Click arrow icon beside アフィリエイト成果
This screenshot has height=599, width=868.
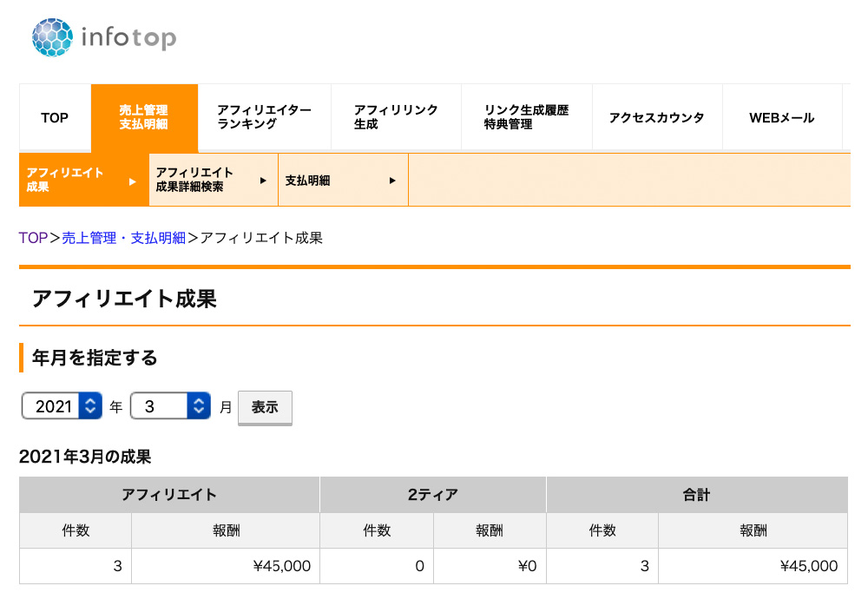(132, 181)
